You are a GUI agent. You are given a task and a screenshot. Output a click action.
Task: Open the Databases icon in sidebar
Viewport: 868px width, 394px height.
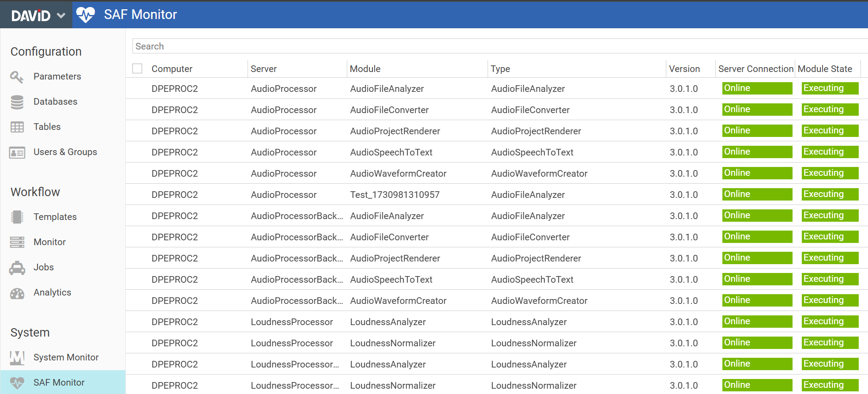point(17,102)
